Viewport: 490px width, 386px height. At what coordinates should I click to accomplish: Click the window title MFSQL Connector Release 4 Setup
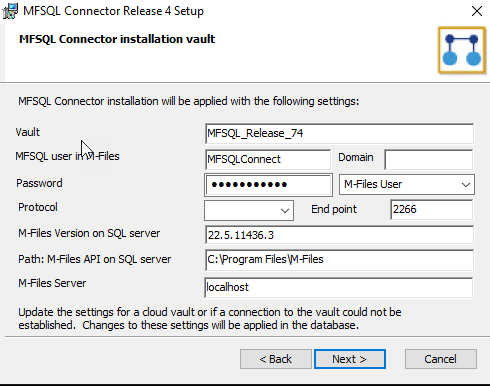click(113, 11)
